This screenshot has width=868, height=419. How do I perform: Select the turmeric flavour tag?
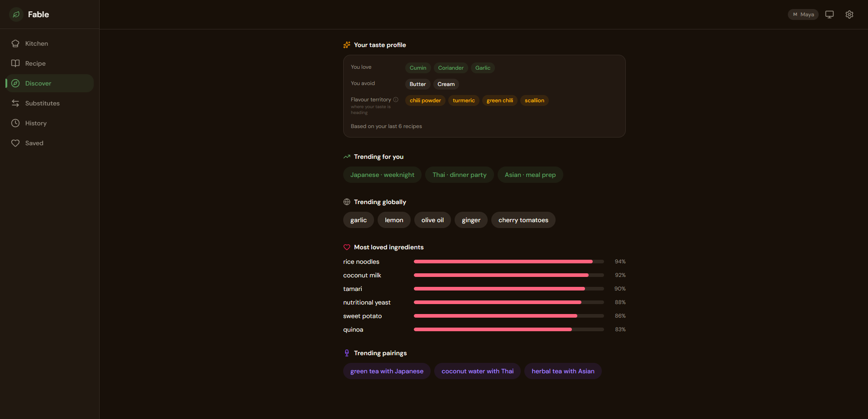(x=464, y=100)
